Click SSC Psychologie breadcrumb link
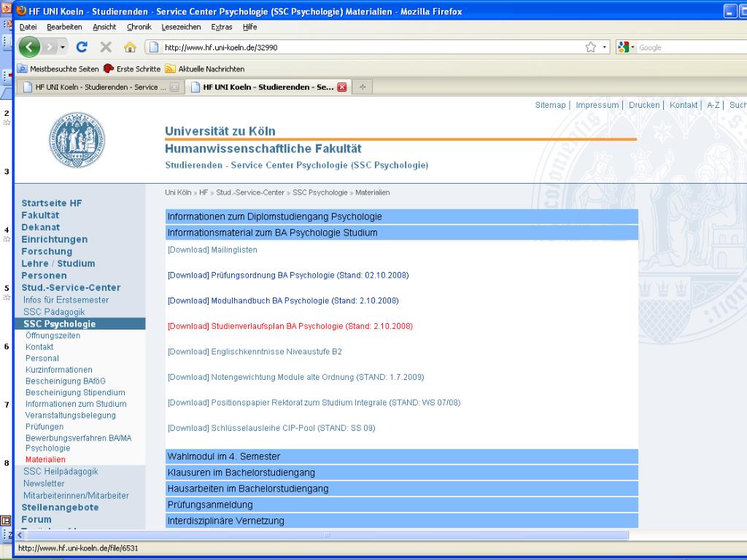The image size is (747, 560). 320,192
